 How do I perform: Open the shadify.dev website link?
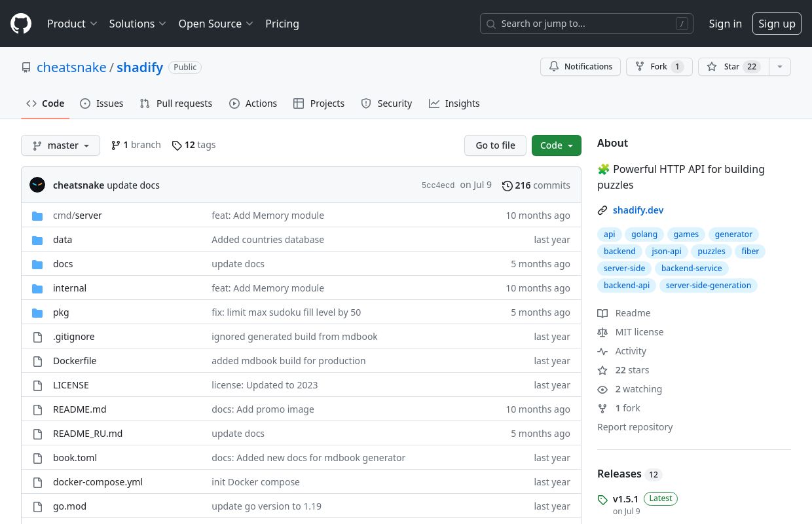click(638, 210)
